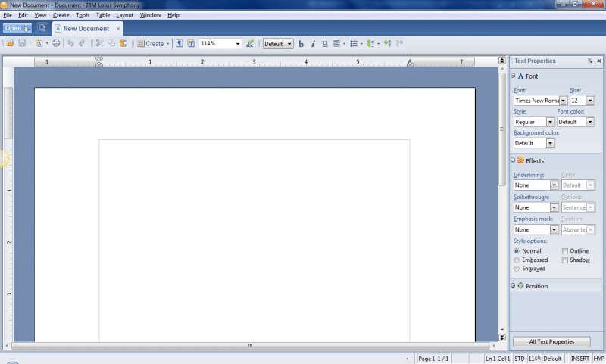The image size is (606, 364).
Task: Apply bold formatting with the b icon
Action: point(301,44)
